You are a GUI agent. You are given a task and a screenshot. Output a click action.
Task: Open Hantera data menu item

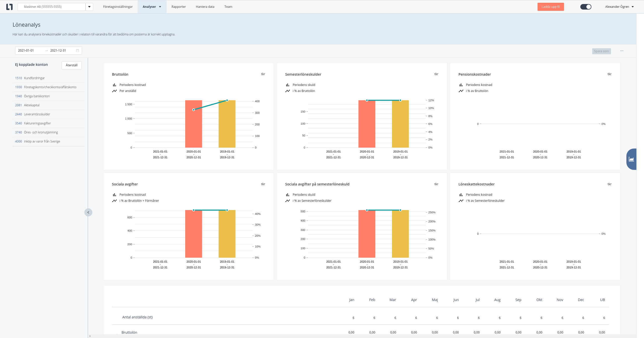tap(205, 7)
